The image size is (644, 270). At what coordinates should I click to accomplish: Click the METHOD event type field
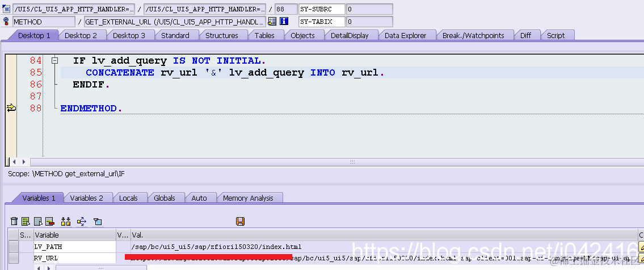click(x=44, y=22)
